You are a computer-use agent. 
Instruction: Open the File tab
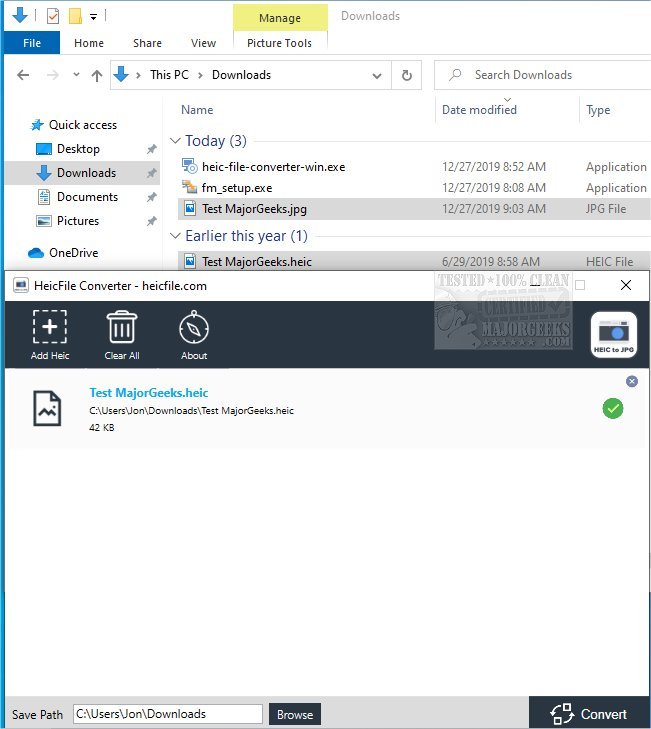click(32, 43)
